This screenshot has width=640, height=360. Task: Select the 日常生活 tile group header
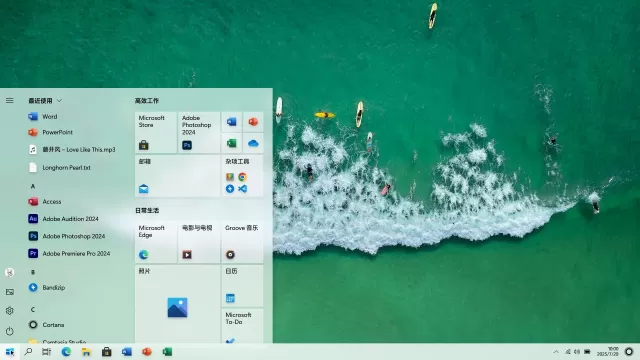[147, 211]
